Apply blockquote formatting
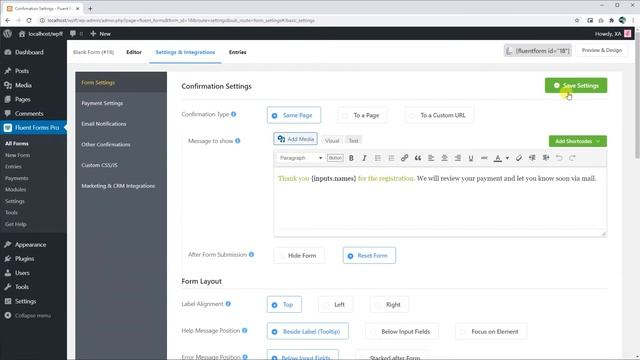This screenshot has height=360, width=640. coord(418,158)
